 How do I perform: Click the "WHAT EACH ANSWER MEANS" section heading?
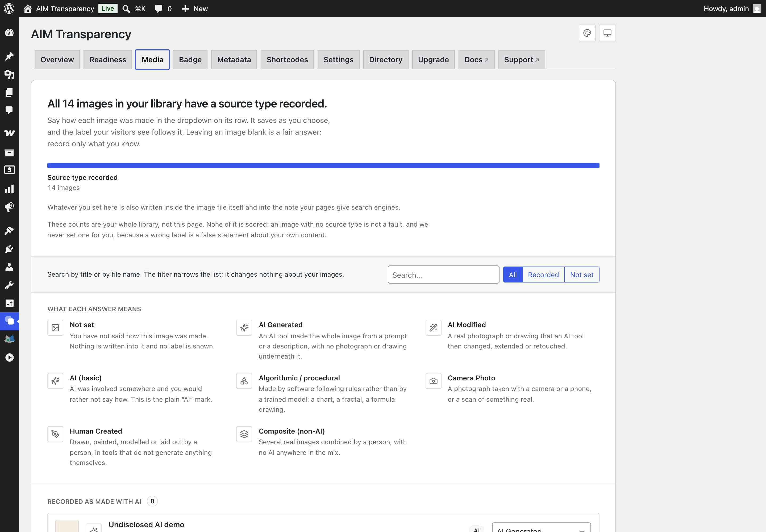(x=94, y=309)
